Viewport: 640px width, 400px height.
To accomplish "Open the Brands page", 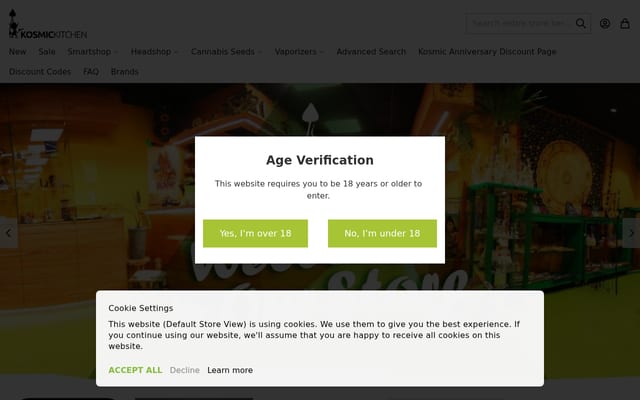I will pyautogui.click(x=124, y=72).
